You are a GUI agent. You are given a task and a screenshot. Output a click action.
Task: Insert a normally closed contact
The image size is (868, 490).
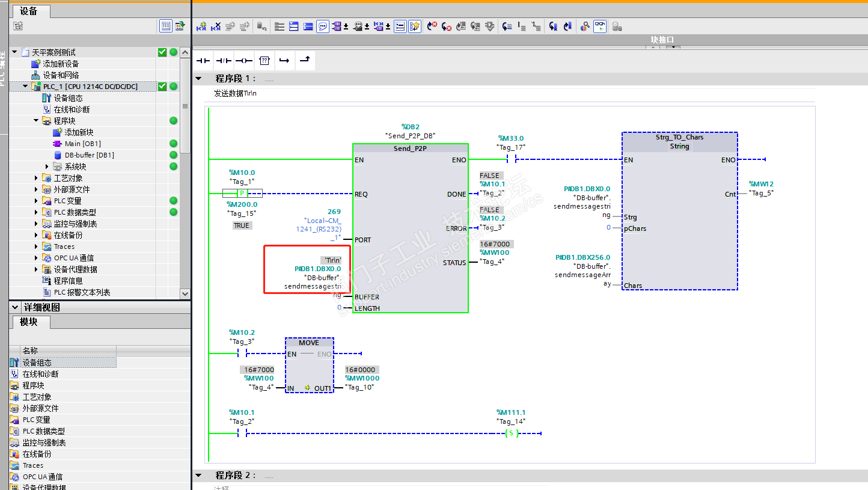click(x=224, y=61)
